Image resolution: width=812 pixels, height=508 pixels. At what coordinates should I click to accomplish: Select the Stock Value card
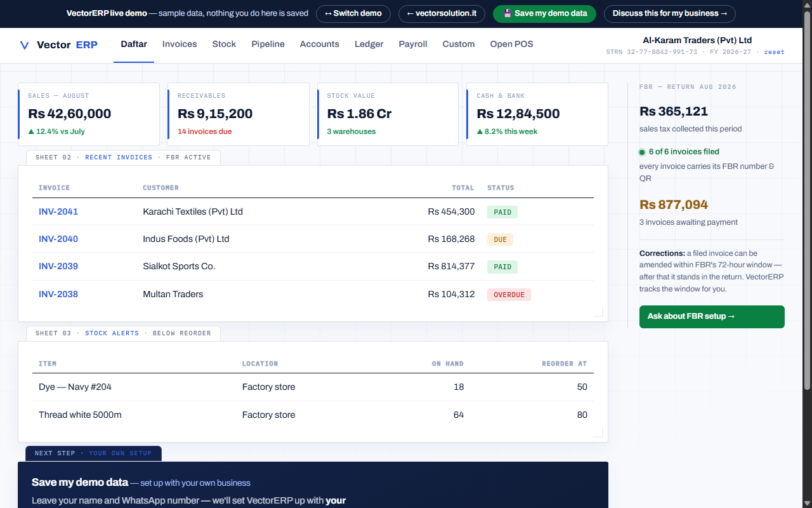point(388,114)
